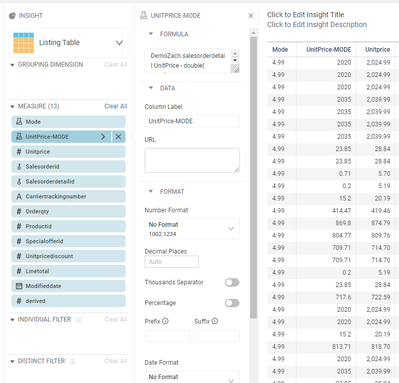The height and width of the screenshot is (383, 399).
Task: Click the Prefix info icon
Action: tap(165, 321)
